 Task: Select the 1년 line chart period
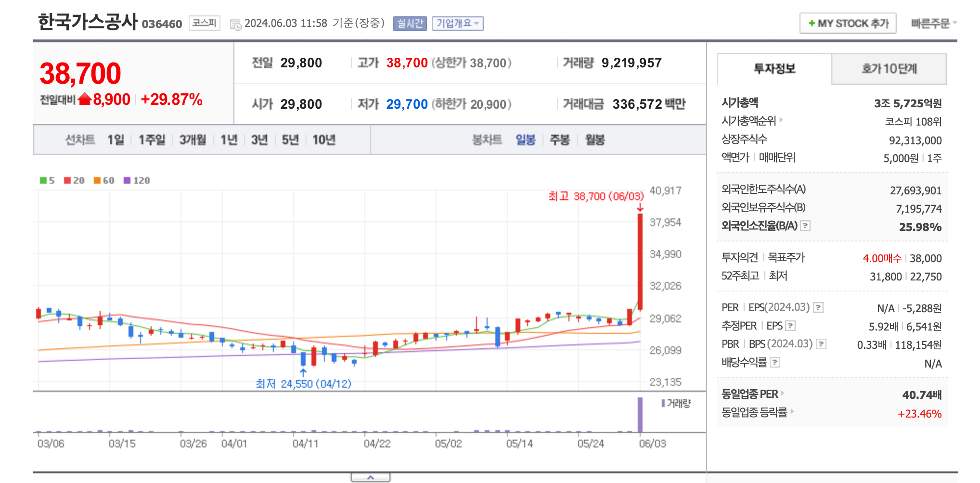229,140
